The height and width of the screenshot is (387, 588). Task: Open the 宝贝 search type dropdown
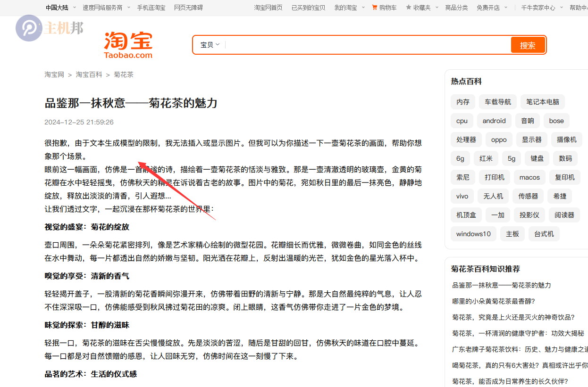[210, 45]
